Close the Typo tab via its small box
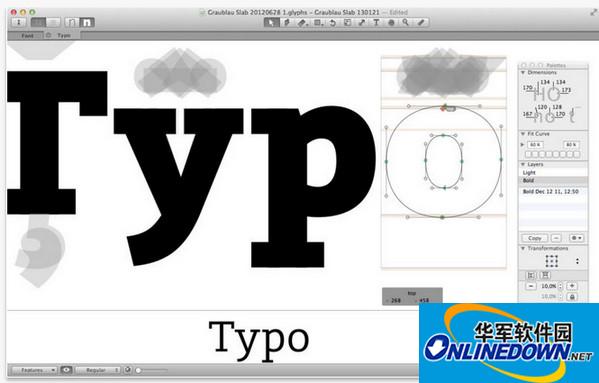The width and height of the screenshot is (599, 383). pos(49,35)
